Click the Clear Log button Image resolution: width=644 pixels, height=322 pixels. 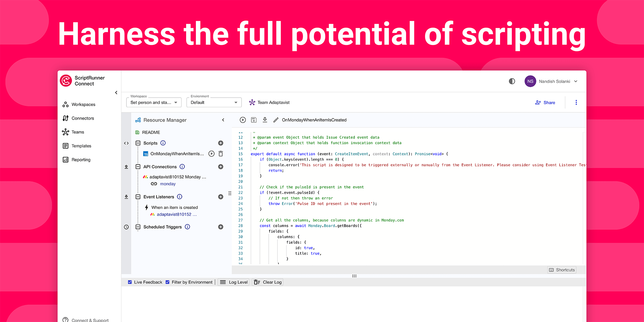pyautogui.click(x=268, y=282)
